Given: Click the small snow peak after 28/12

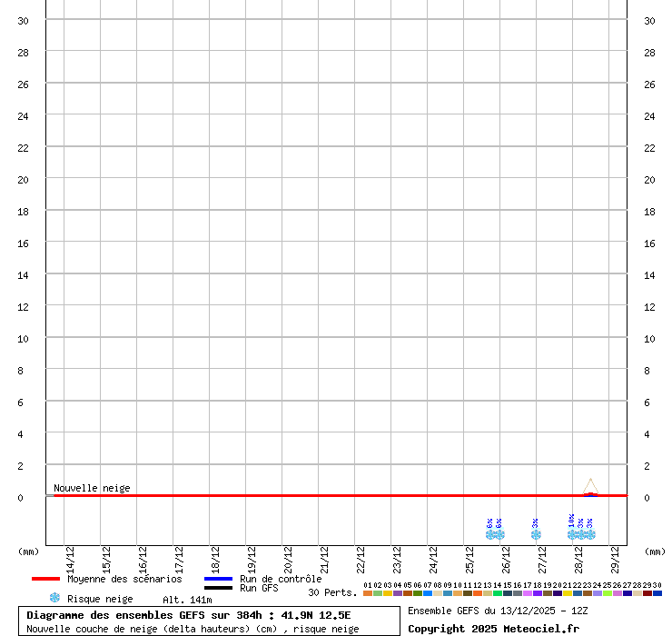Looking at the screenshot, I should [590, 486].
